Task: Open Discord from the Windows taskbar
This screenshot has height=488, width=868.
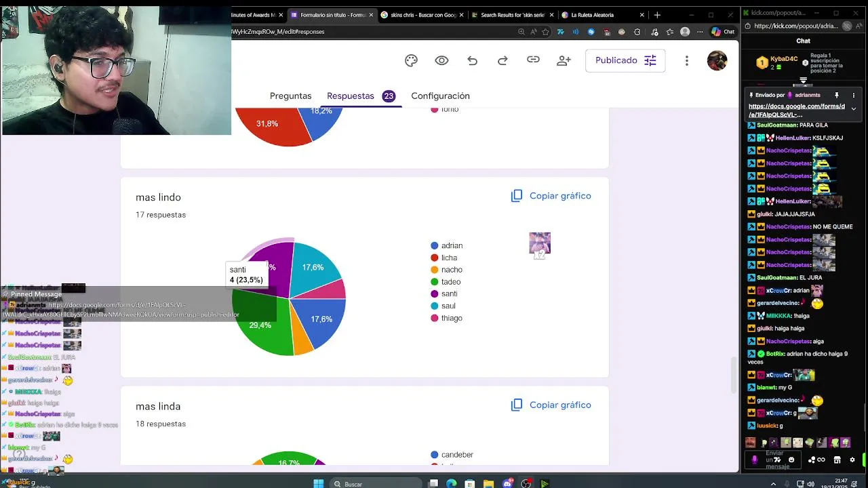Action: (507, 483)
